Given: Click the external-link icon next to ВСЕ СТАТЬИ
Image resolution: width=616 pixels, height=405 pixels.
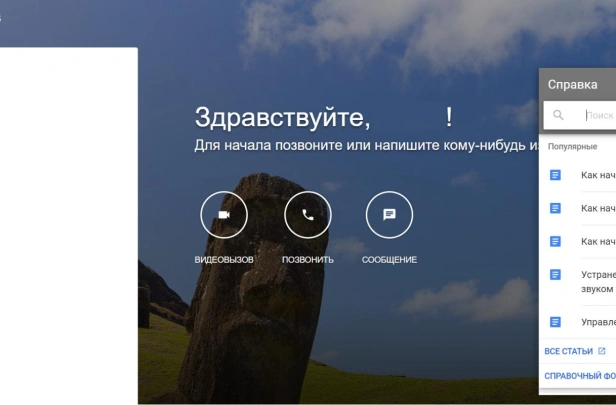Looking at the screenshot, I should 601,351.
